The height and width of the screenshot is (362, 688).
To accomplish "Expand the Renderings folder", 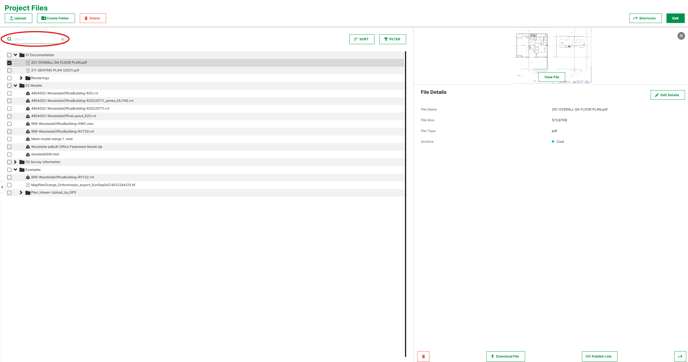I will (x=21, y=78).
